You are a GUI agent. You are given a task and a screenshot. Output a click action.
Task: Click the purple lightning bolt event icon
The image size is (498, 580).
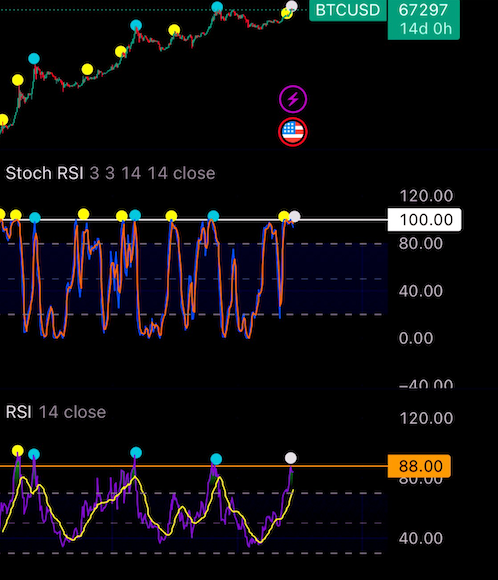click(293, 99)
